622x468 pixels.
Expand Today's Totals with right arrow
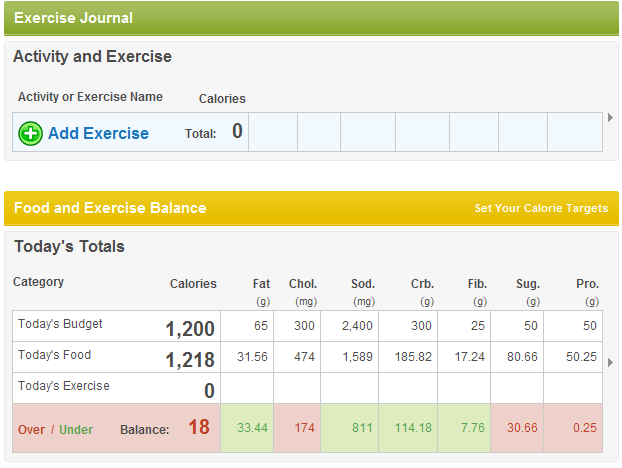[611, 362]
